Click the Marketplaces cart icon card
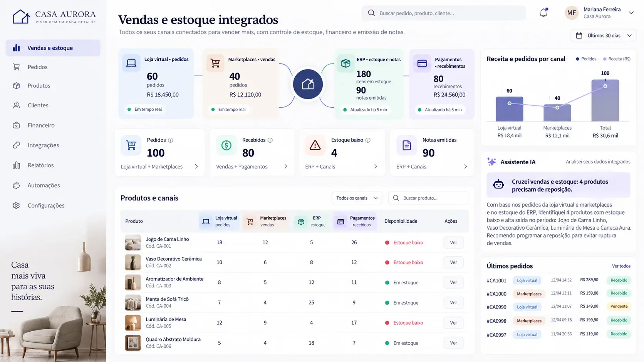644x362 pixels. click(215, 63)
